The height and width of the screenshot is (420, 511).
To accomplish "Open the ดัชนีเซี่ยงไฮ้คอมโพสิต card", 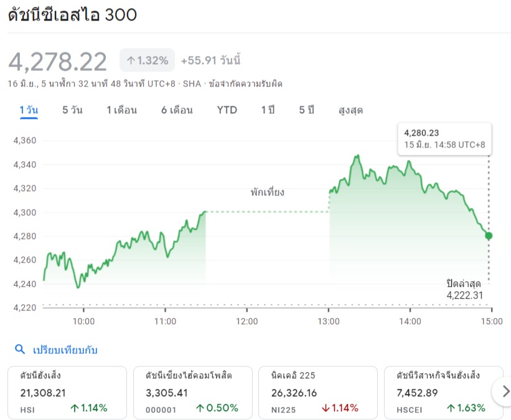I will click(192, 393).
